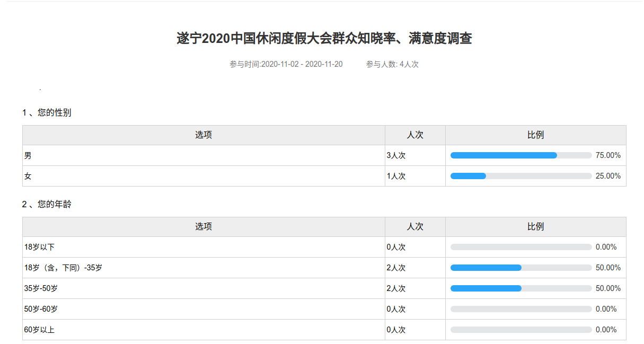Select the 18岁（含，下同）-35岁 age option
Viewport: 644px width, 344px height.
click(x=63, y=268)
